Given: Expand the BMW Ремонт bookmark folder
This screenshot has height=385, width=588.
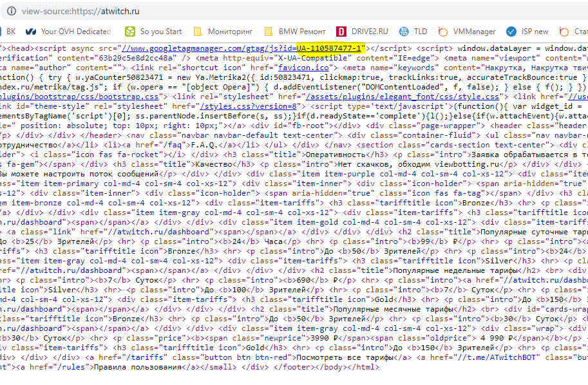Looking at the screenshot, I should 296,31.
